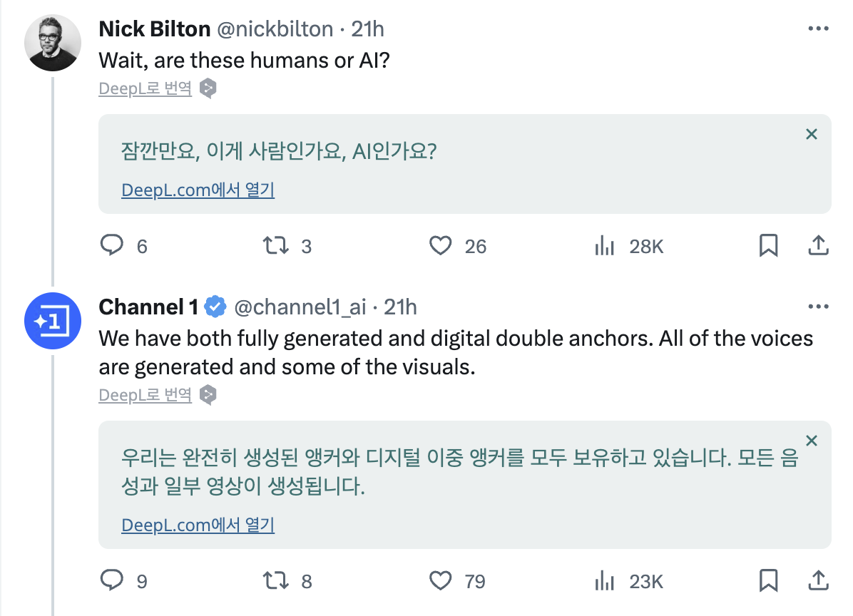Share Channel 1's reply
Screen dimensions: 853x616
coord(818,580)
